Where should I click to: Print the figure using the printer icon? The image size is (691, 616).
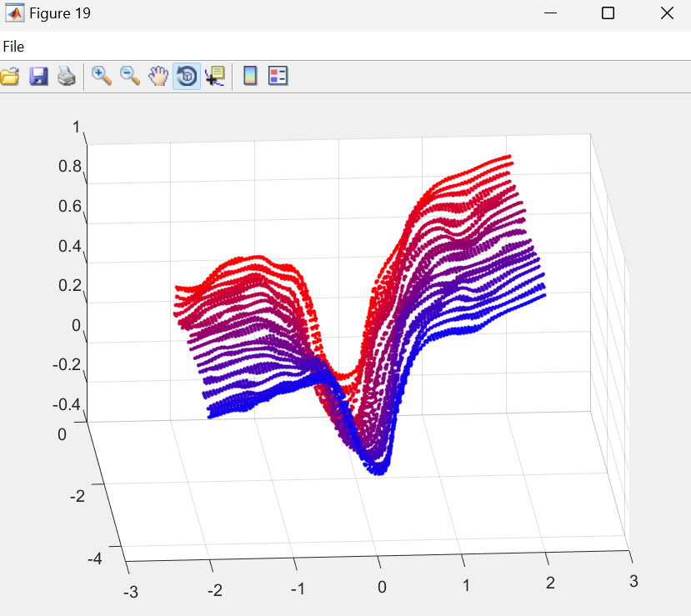pyautogui.click(x=67, y=77)
